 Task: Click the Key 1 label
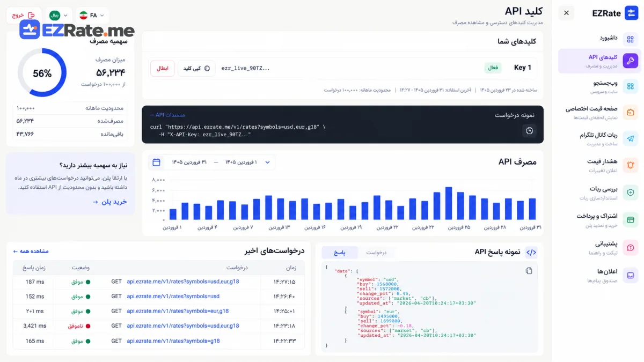coord(522,68)
